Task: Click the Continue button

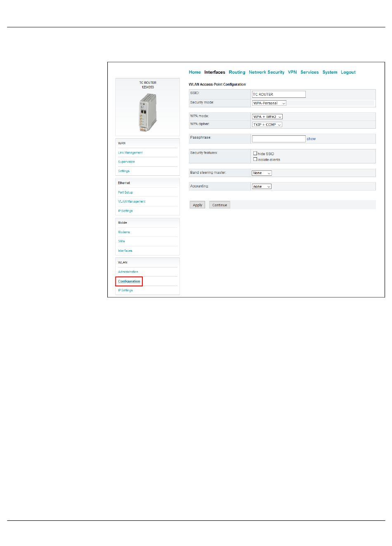Action: coord(220,205)
